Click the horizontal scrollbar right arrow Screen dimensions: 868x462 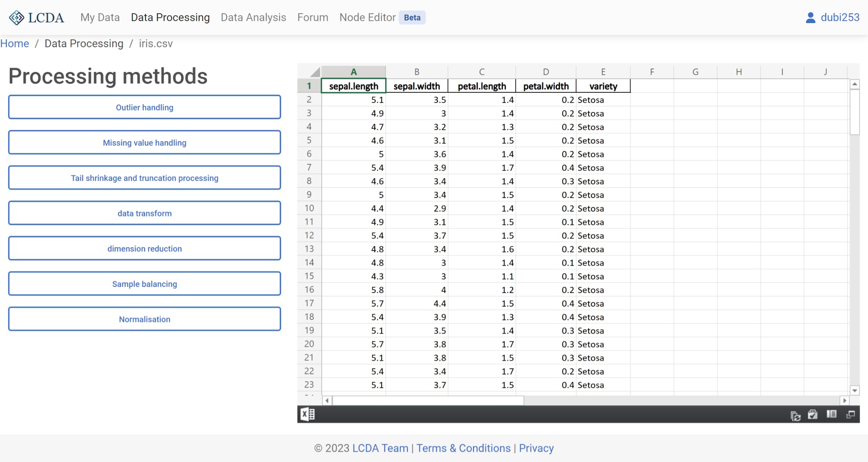(x=845, y=400)
